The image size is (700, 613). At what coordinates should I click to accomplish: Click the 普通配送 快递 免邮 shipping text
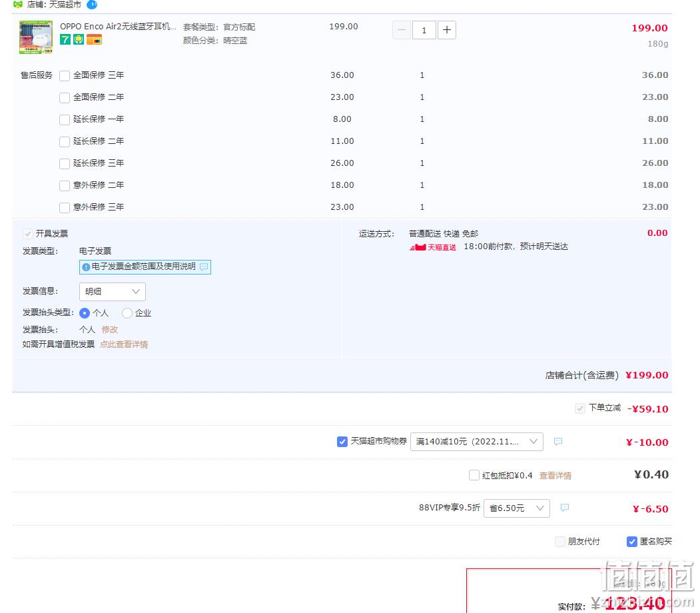pyautogui.click(x=444, y=233)
